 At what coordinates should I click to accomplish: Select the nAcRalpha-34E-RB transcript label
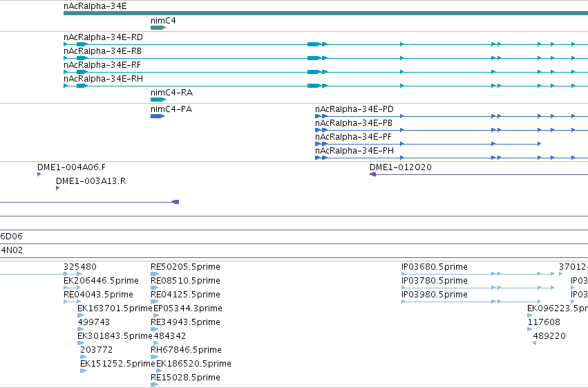point(102,51)
